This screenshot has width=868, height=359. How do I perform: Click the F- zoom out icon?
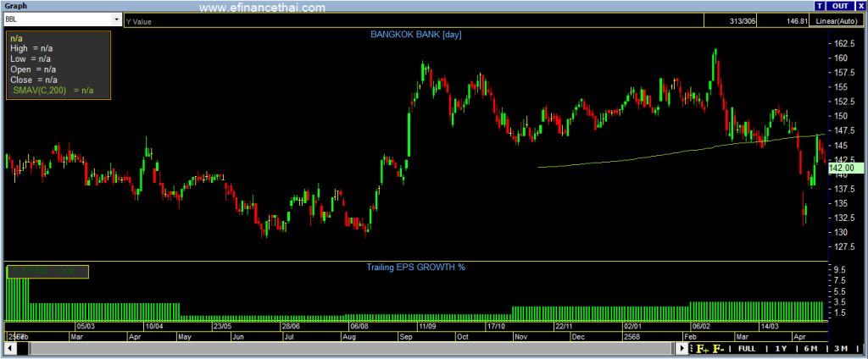tap(717, 348)
